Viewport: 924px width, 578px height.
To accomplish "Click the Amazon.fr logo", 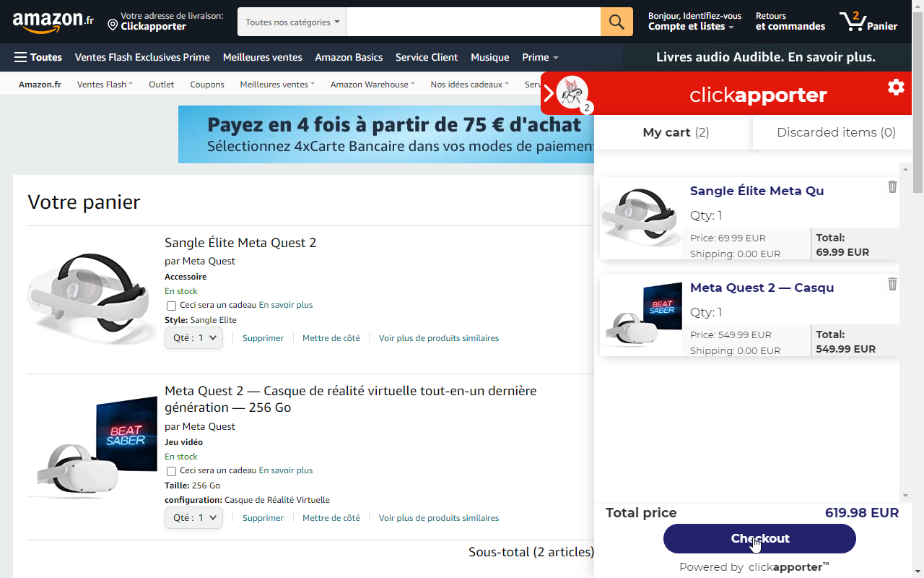I will point(53,22).
